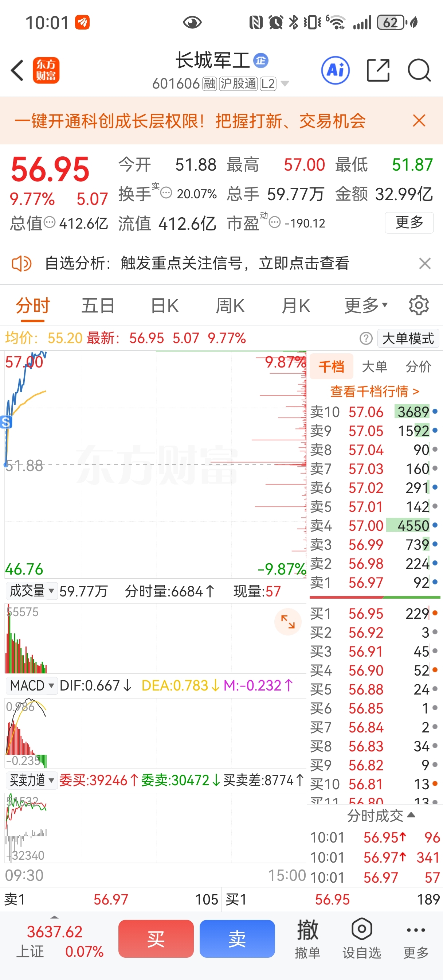Tap the 卖4 57.00 order row
Screen dimensions: 443x980
click(x=374, y=525)
